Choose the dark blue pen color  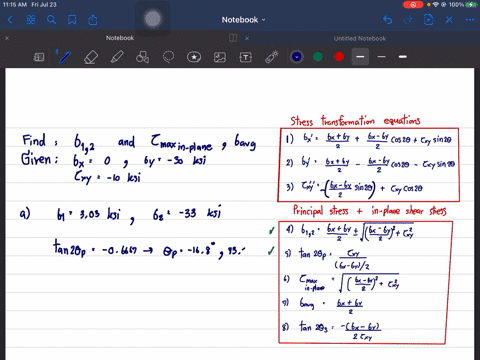coord(297,57)
